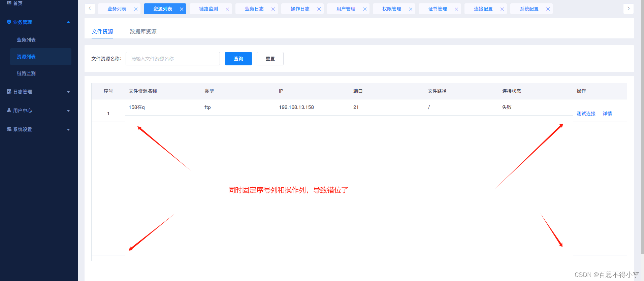Click the 序号 column header
644x281 pixels.
[108, 91]
